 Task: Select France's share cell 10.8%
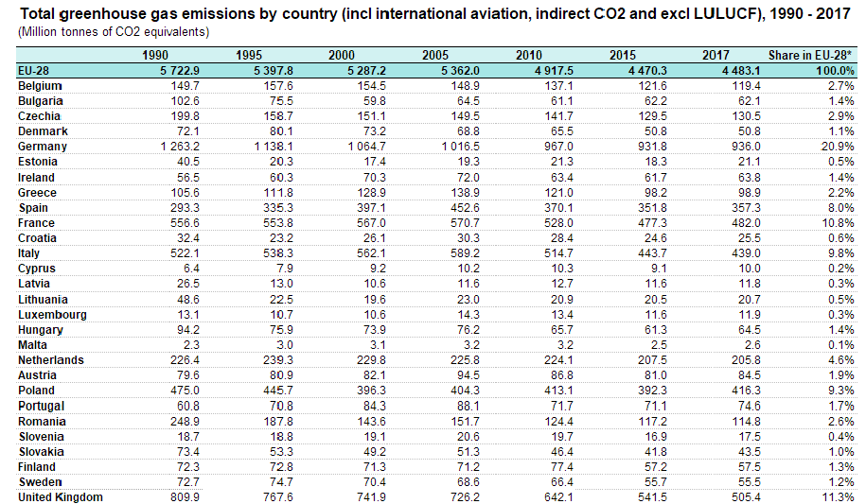(838, 222)
